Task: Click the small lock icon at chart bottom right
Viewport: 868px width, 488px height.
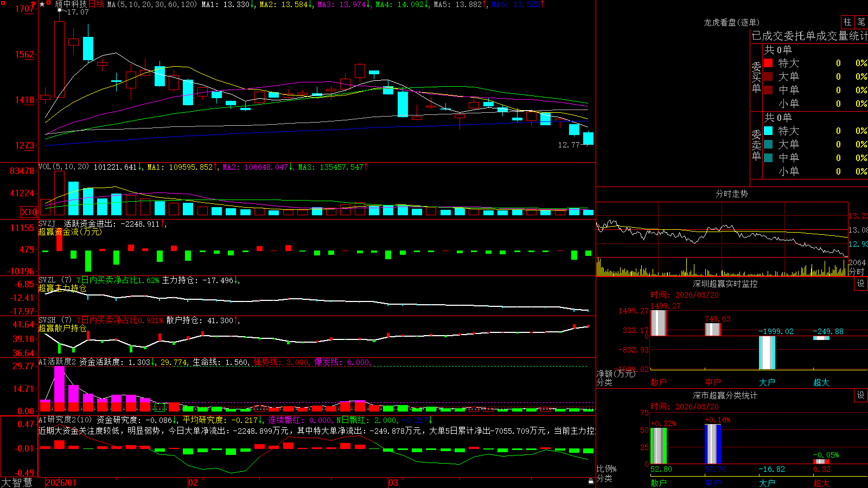Action: pos(591,481)
